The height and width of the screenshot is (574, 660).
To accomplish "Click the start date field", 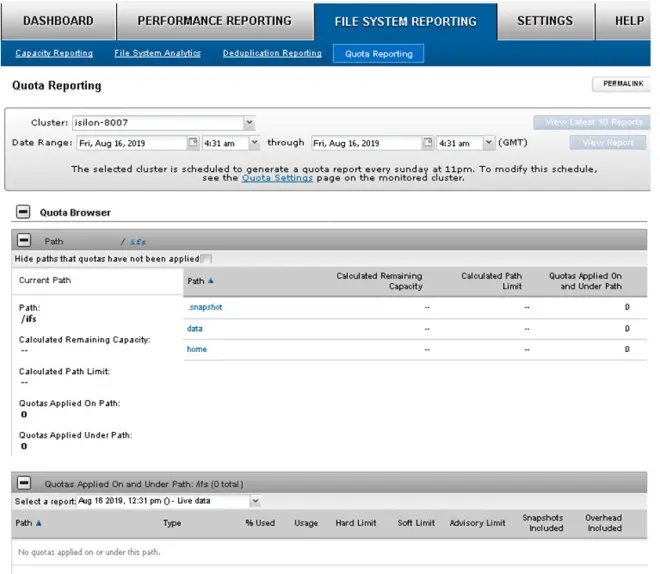I will (x=132, y=143).
